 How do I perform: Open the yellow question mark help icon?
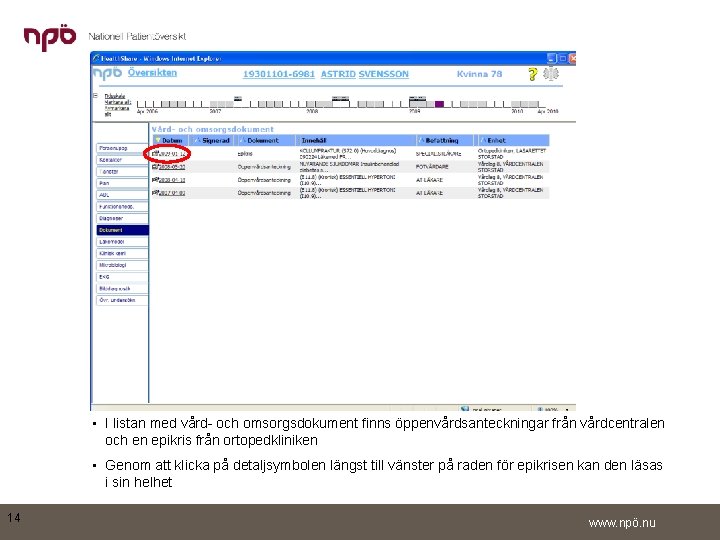[532, 74]
